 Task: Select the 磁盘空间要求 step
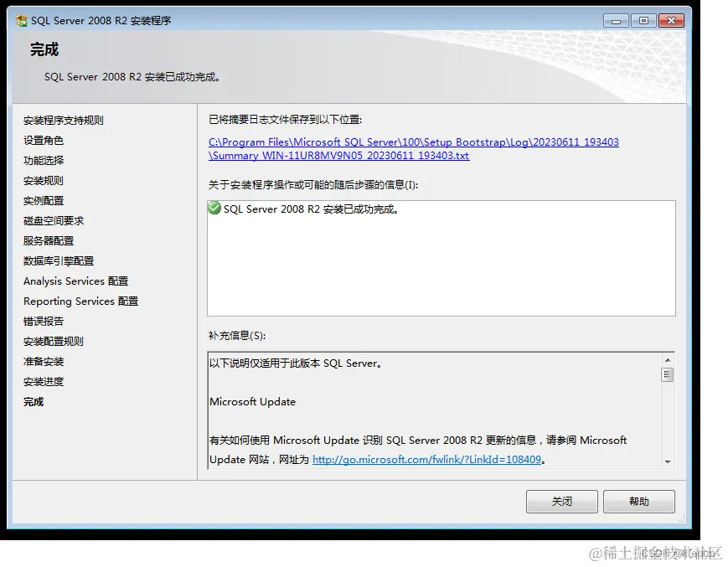click(54, 220)
